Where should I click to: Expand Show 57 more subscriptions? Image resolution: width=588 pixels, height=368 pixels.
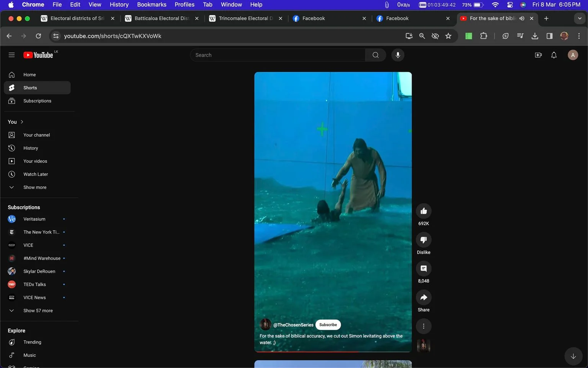(37, 310)
